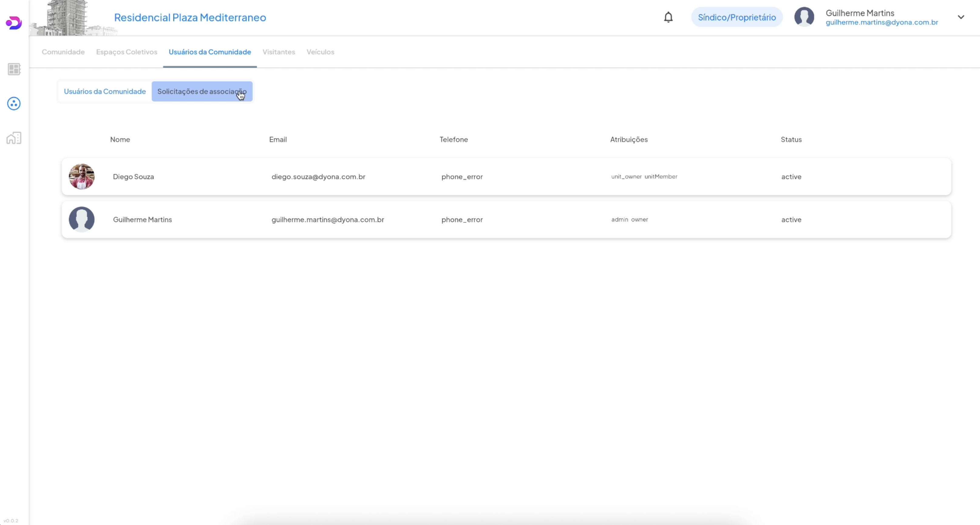Go to the Visitantes tab
980x525 pixels.
pos(278,52)
